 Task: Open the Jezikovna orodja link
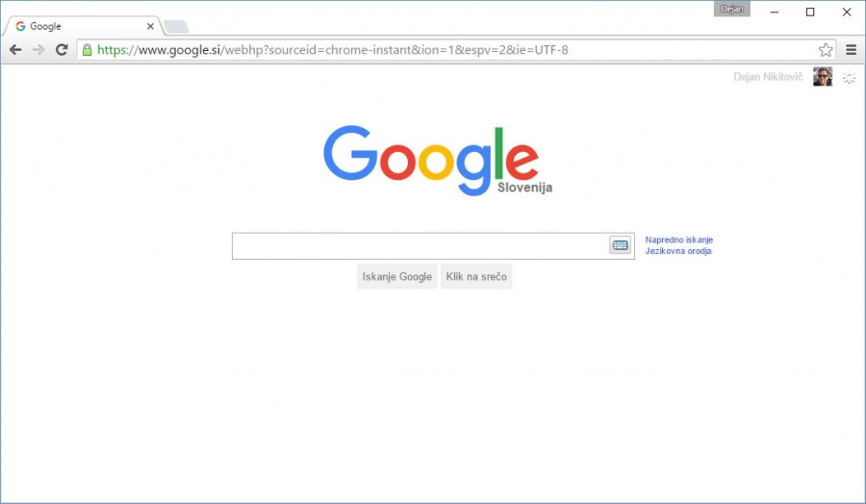(x=677, y=251)
